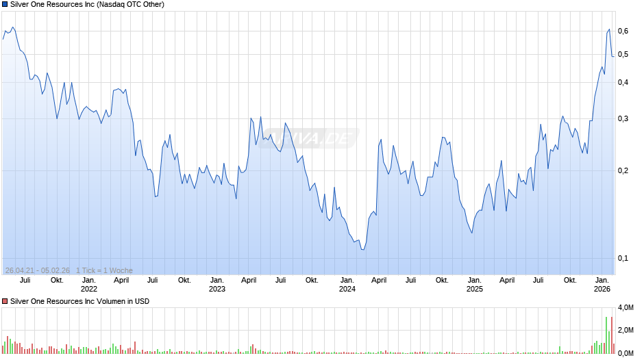This screenshot has width=644, height=360.
Task: Click the 'Okt.' label before Jan. 2026
Action: (570, 280)
